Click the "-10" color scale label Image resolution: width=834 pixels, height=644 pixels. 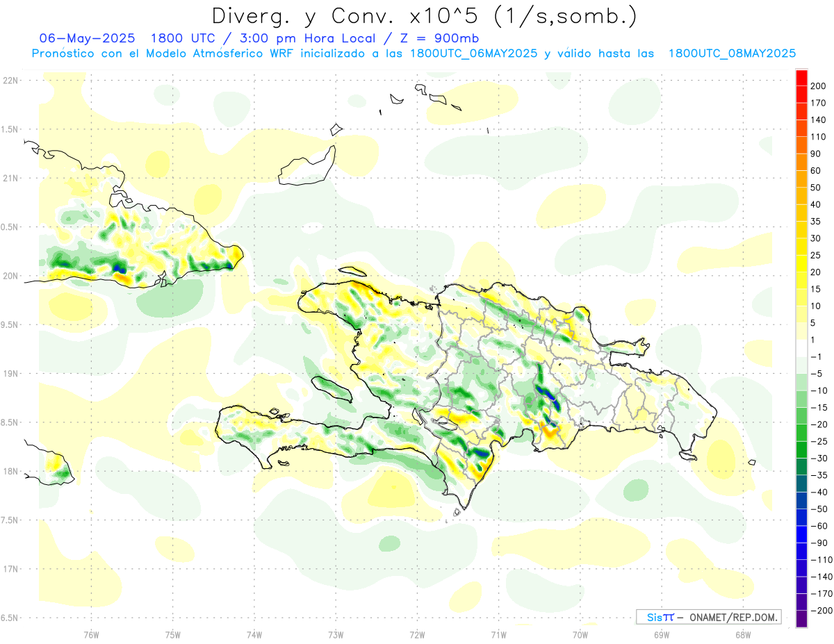[x=820, y=390]
